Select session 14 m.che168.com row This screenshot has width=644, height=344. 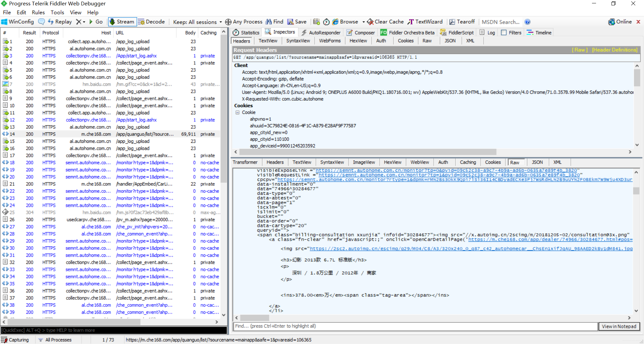pyautogui.click(x=111, y=134)
